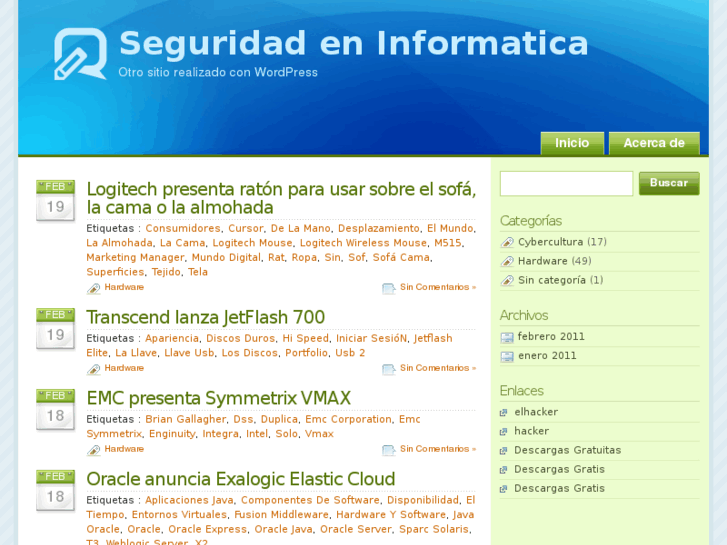Click the pencil category icon under EMC post
The width and height of the screenshot is (727, 545).
point(94,449)
